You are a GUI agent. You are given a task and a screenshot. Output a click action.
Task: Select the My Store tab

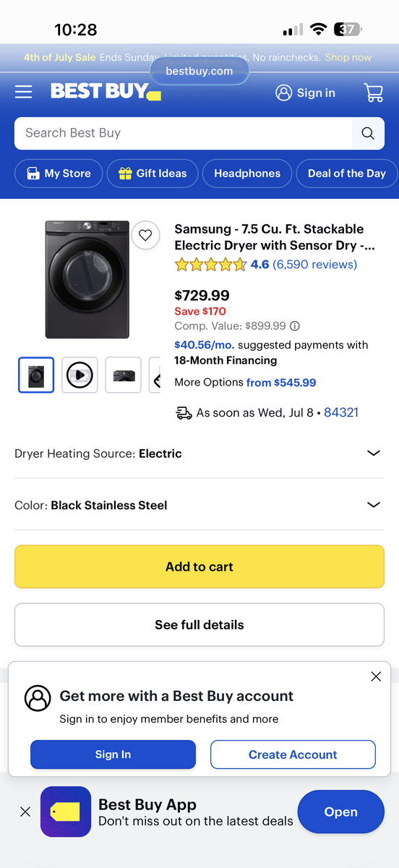click(x=58, y=174)
